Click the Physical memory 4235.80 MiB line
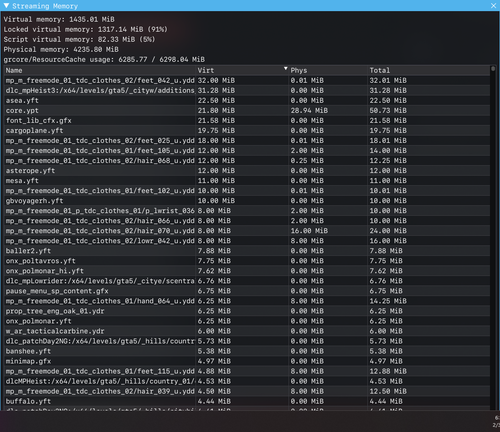 (x=61, y=49)
